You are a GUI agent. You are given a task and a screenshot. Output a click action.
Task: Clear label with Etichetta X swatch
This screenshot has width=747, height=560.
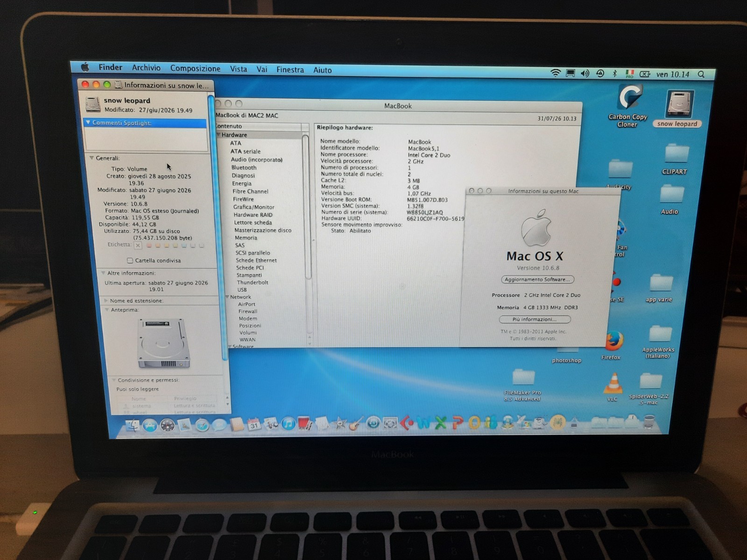138,245
